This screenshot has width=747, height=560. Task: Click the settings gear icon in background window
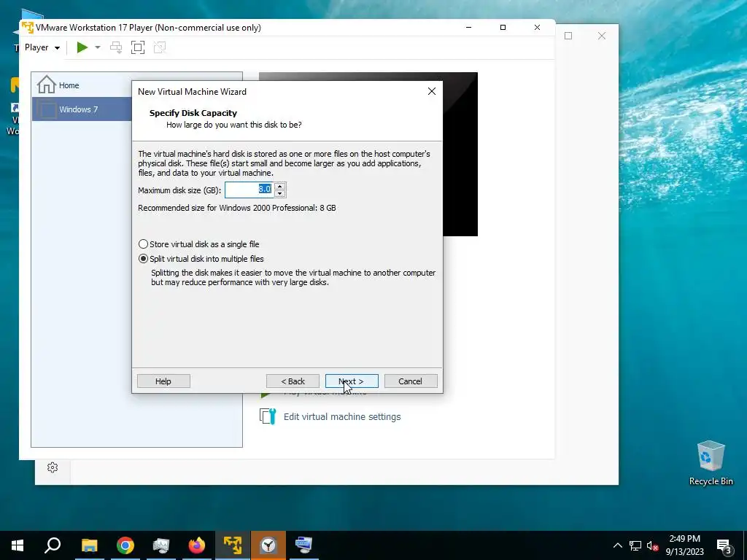[x=53, y=467]
